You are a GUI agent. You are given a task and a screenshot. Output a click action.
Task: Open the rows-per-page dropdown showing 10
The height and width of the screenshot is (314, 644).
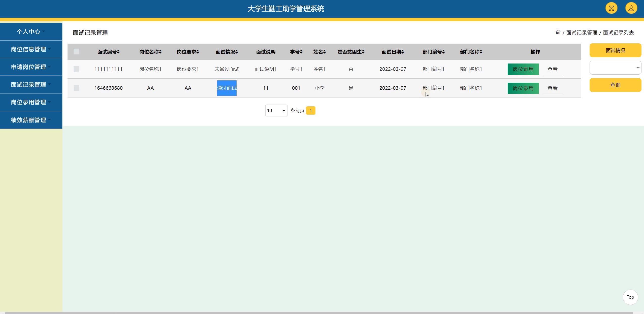[276, 110]
